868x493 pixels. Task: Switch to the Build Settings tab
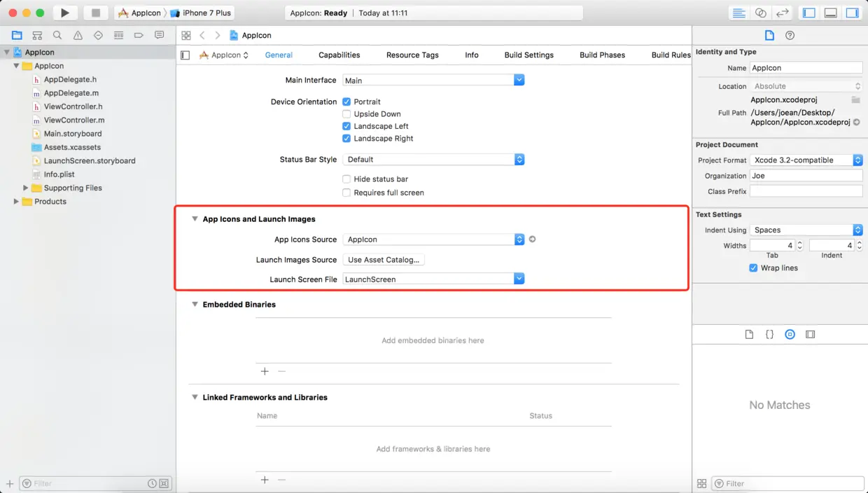(x=528, y=55)
